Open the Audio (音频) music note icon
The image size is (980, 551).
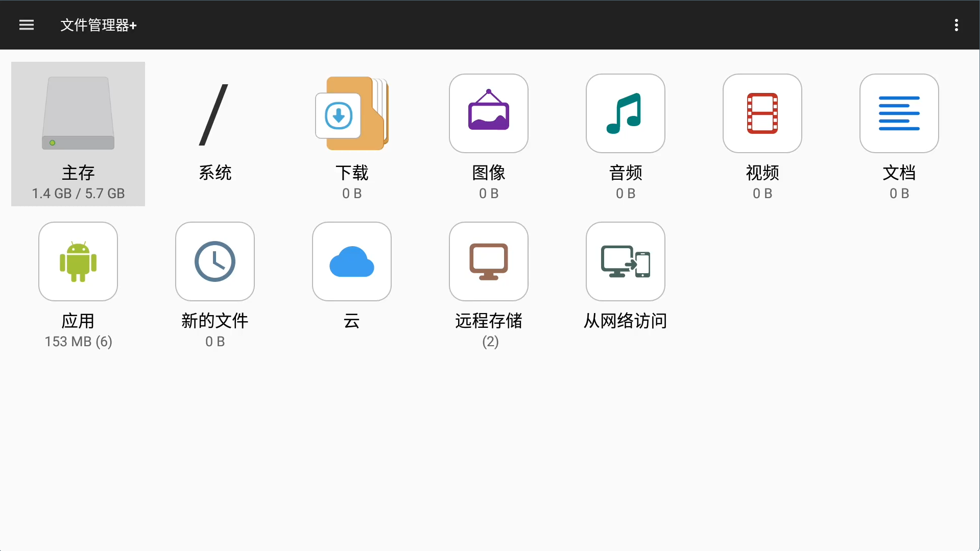click(626, 113)
